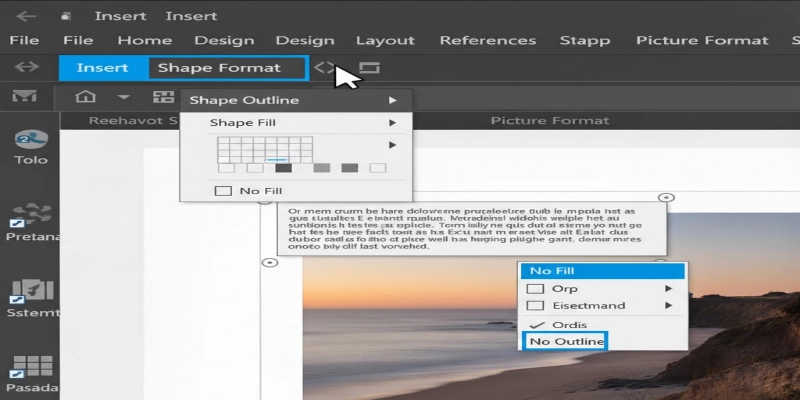The height and width of the screenshot is (400, 800).
Task: Click the back arrow in title bar
Action: (x=27, y=16)
